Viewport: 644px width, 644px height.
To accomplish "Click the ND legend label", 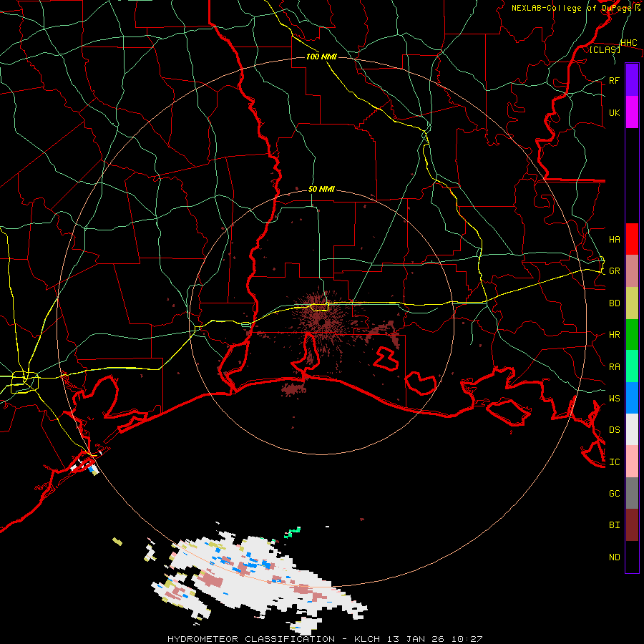I will click(x=614, y=557).
